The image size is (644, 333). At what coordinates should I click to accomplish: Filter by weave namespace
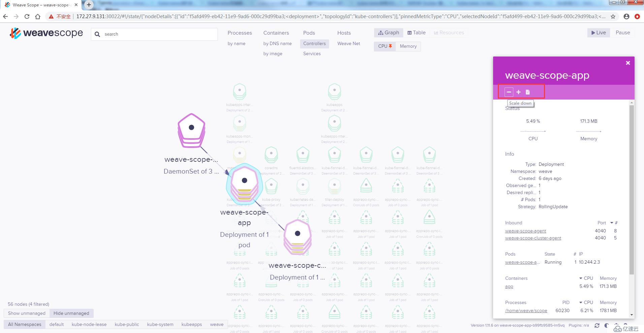[217, 324]
